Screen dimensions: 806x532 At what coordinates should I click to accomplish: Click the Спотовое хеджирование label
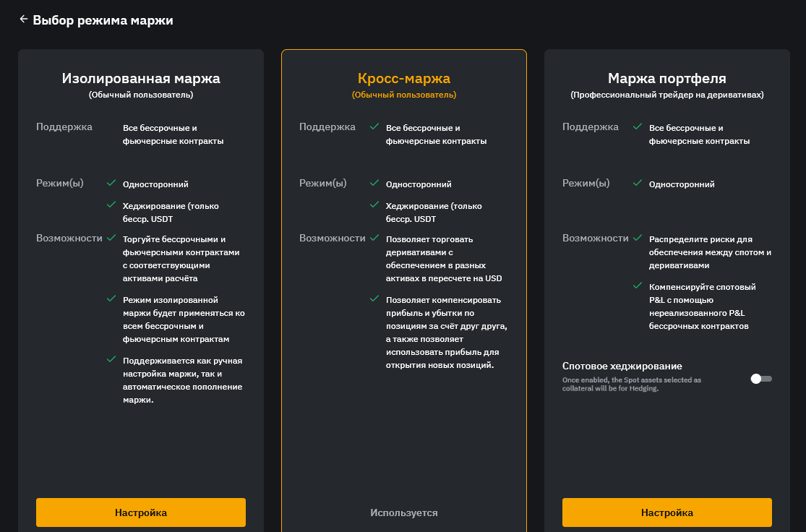[622, 366]
